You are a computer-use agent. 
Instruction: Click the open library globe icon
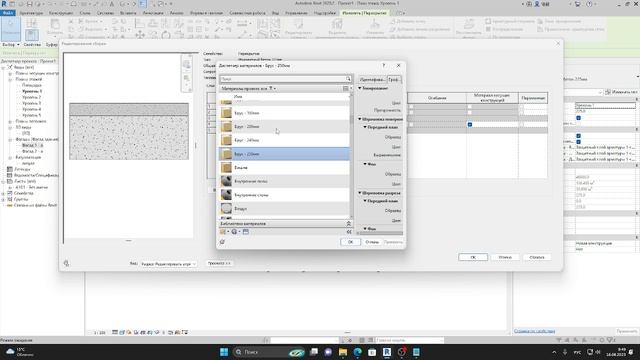(234, 232)
